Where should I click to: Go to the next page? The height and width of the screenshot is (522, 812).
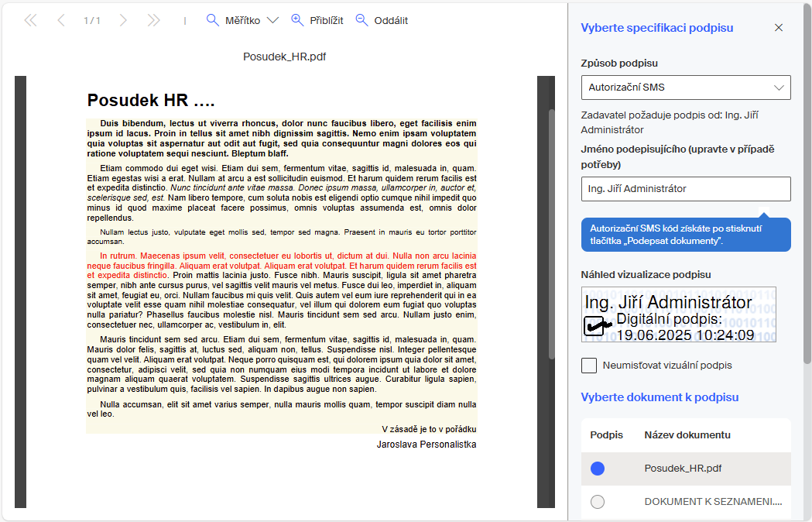[123, 20]
